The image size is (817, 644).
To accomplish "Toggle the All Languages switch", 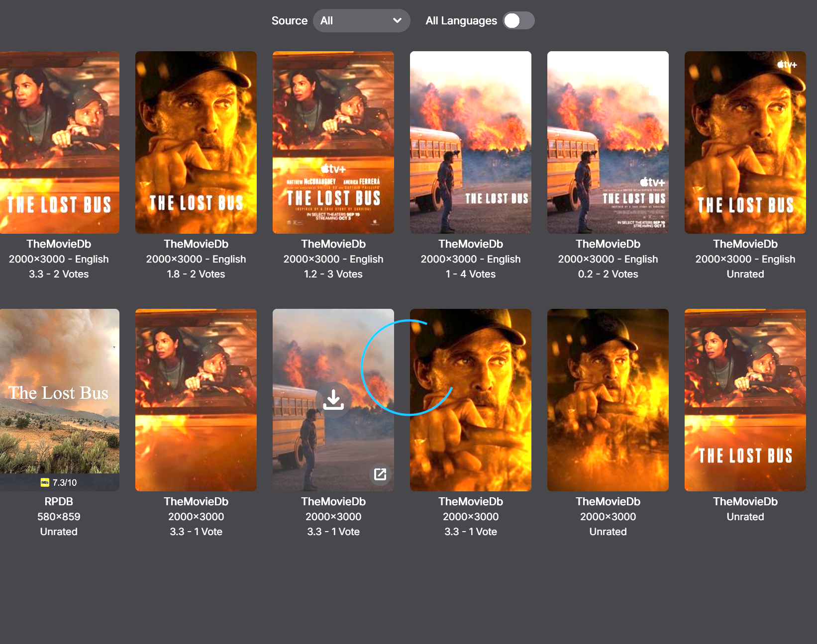I will pos(518,21).
